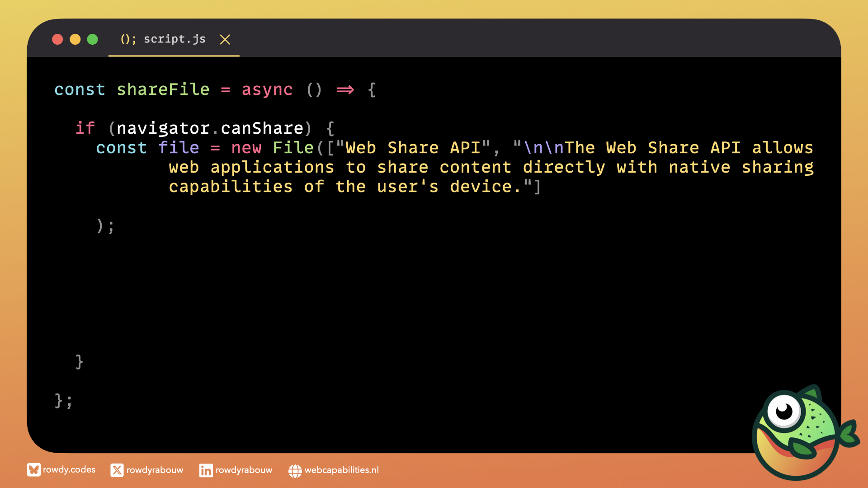Click the async keyword in code

pos(267,89)
